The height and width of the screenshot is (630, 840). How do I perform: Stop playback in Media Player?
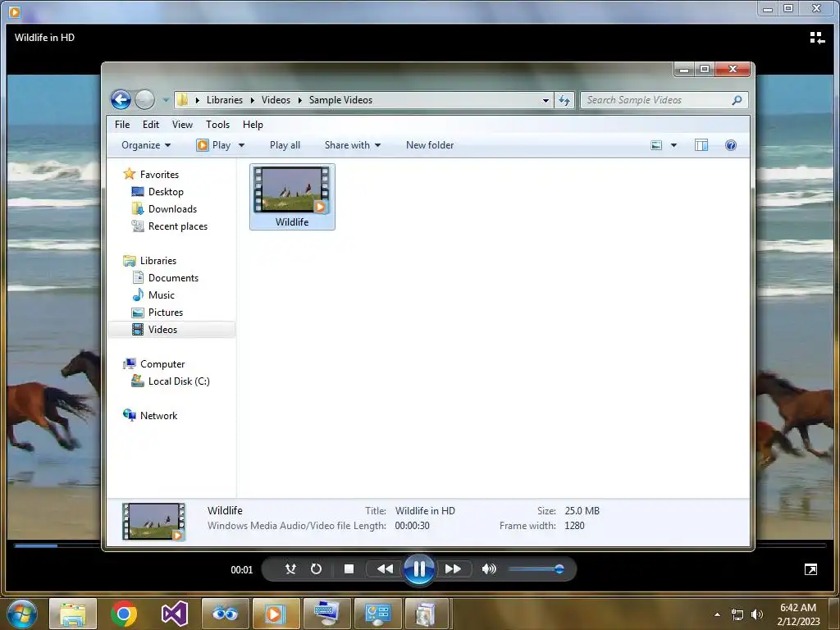pyautogui.click(x=349, y=569)
